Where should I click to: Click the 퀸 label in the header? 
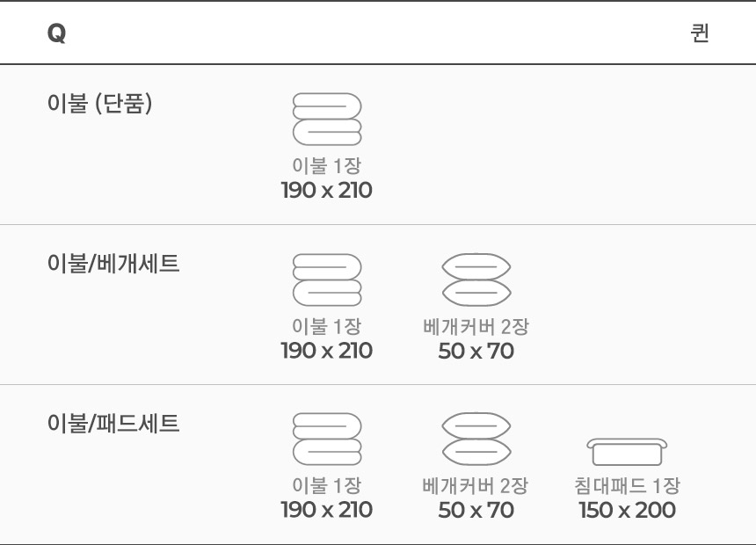pyautogui.click(x=700, y=33)
